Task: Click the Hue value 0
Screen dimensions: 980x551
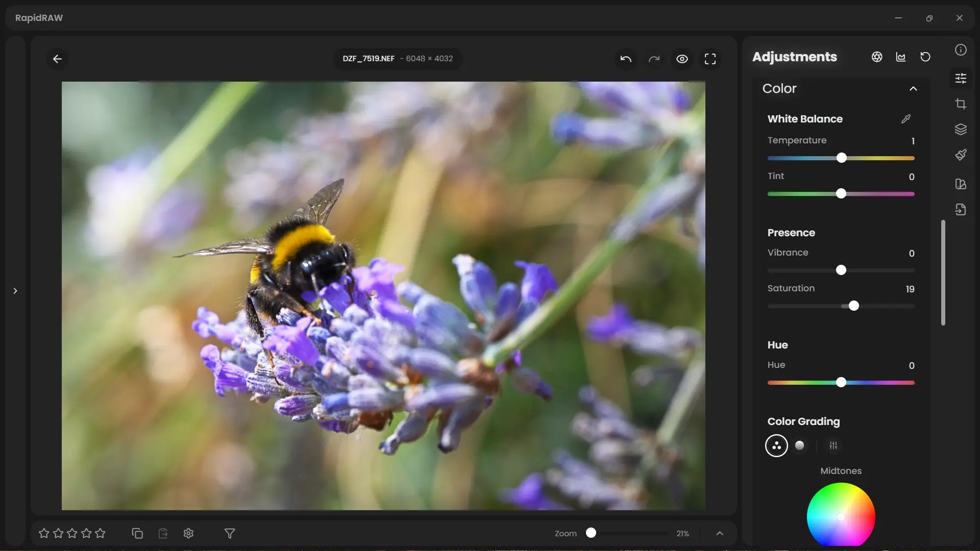Action: 912,365
